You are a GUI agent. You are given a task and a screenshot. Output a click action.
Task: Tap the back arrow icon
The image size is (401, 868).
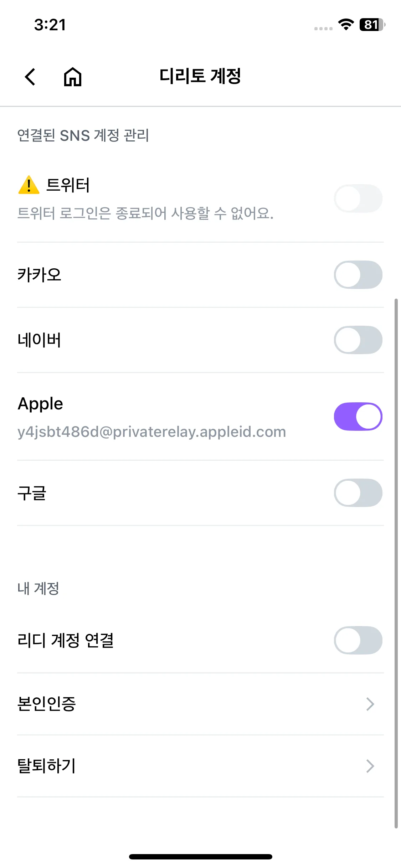click(30, 77)
